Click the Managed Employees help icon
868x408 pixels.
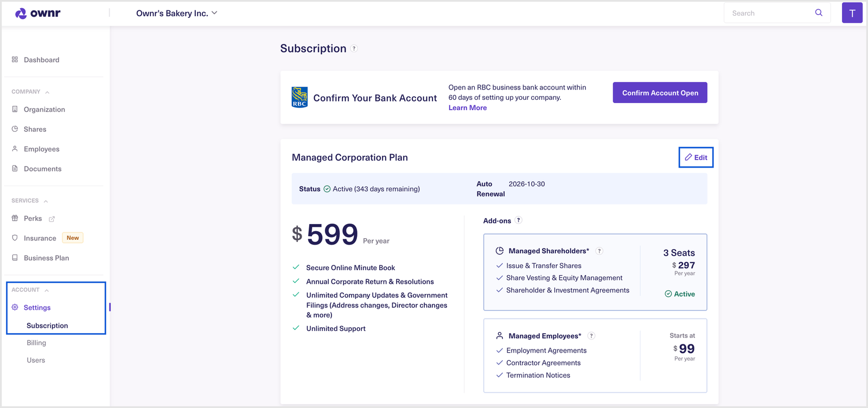(591, 336)
